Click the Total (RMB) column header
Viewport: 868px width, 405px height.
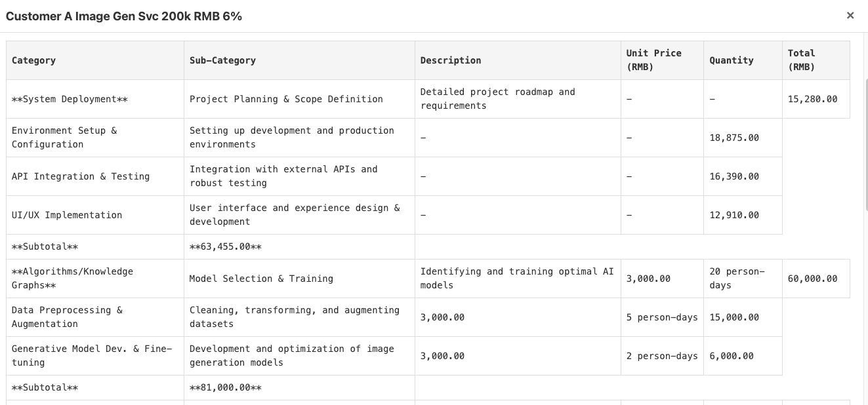pyautogui.click(x=801, y=60)
